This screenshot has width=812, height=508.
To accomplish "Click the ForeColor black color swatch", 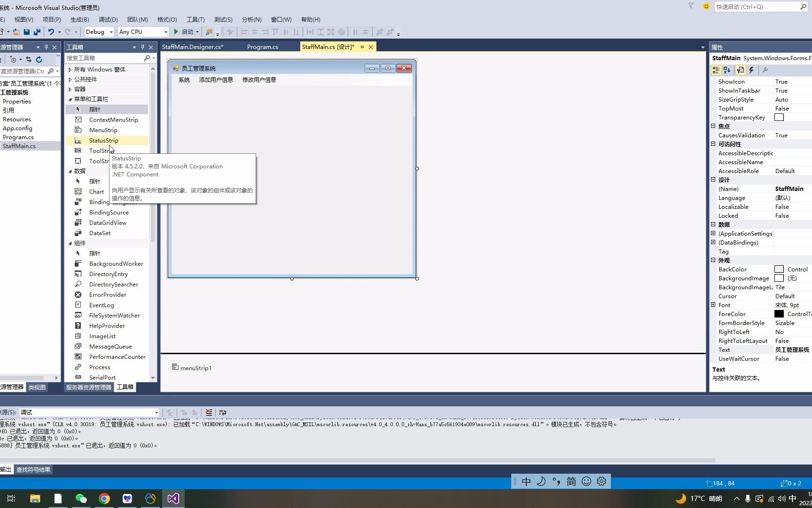I will click(x=779, y=314).
